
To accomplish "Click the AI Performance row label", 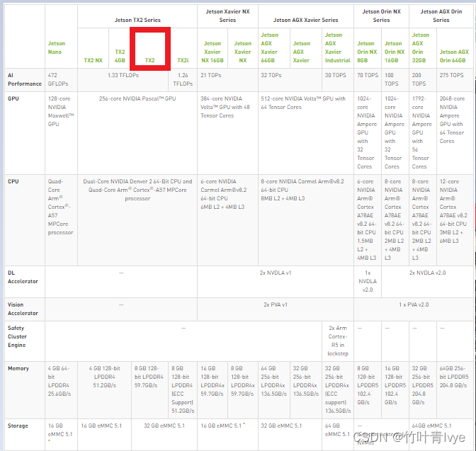I will [25, 79].
